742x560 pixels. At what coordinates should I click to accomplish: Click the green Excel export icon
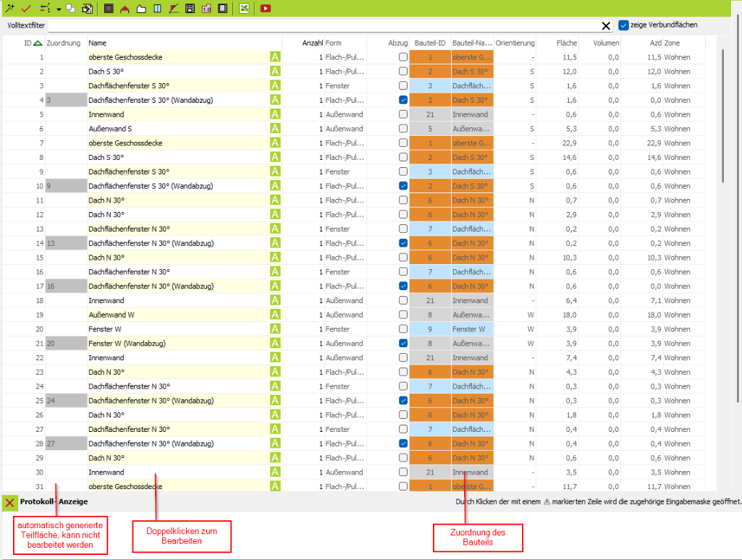[x=244, y=9]
